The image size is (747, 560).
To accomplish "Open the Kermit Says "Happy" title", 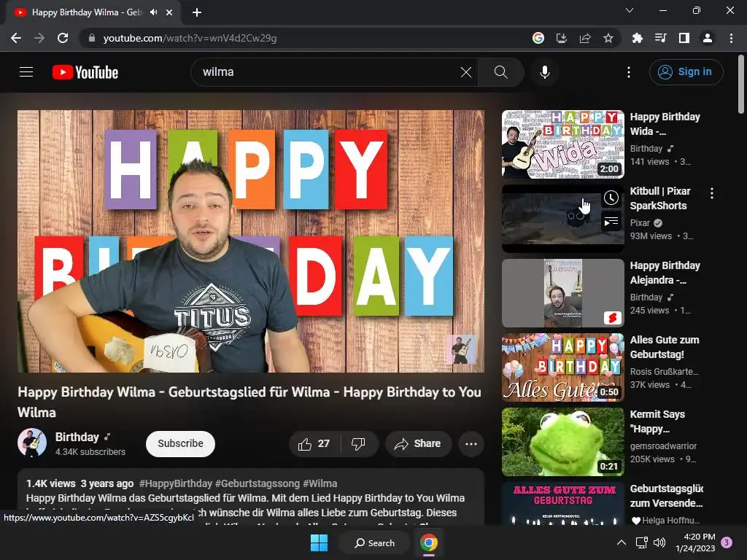I will [x=657, y=421].
